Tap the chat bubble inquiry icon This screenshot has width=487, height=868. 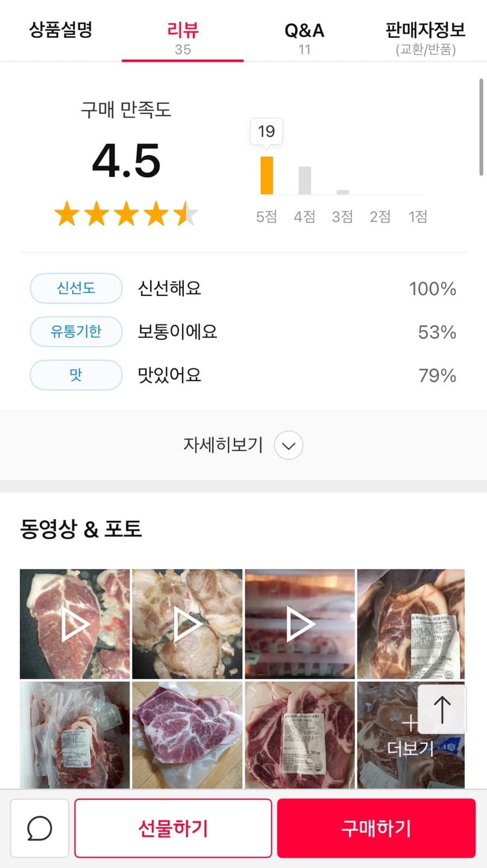pyautogui.click(x=40, y=828)
